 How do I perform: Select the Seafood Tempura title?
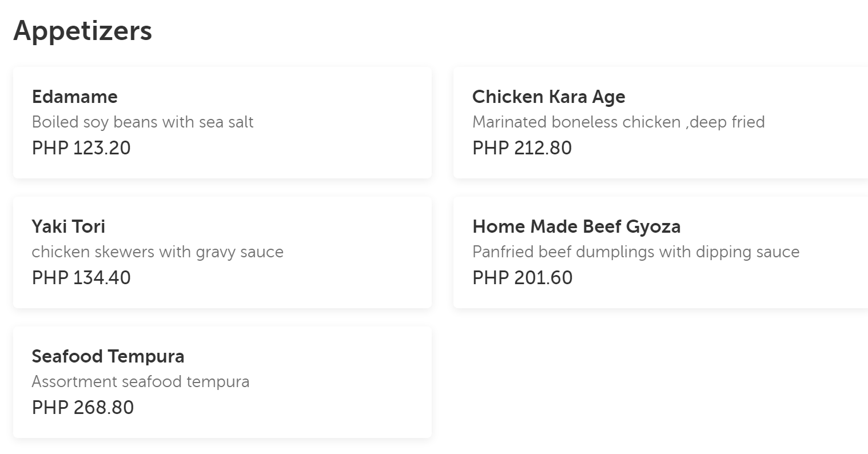tap(108, 356)
